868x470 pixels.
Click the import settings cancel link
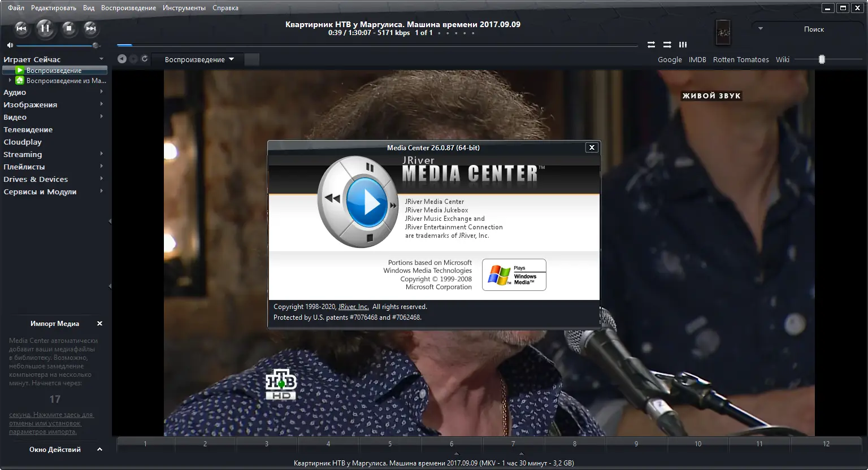51,423
